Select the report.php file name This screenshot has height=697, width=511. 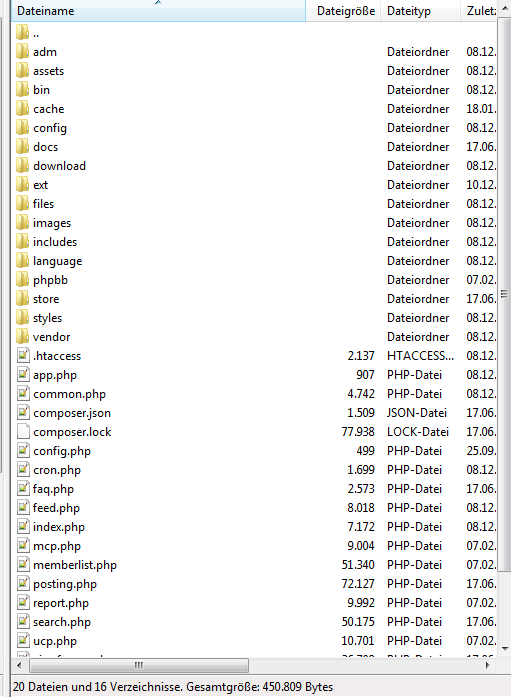tap(61, 603)
